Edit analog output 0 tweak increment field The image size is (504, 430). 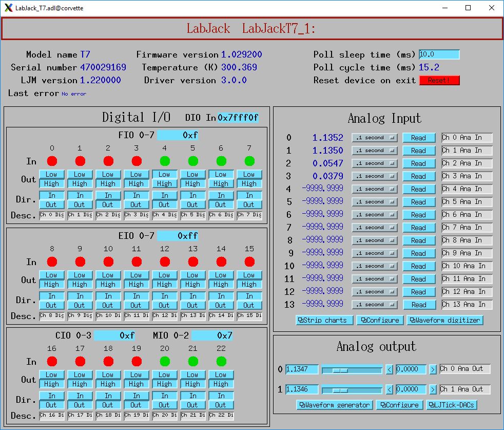click(411, 369)
